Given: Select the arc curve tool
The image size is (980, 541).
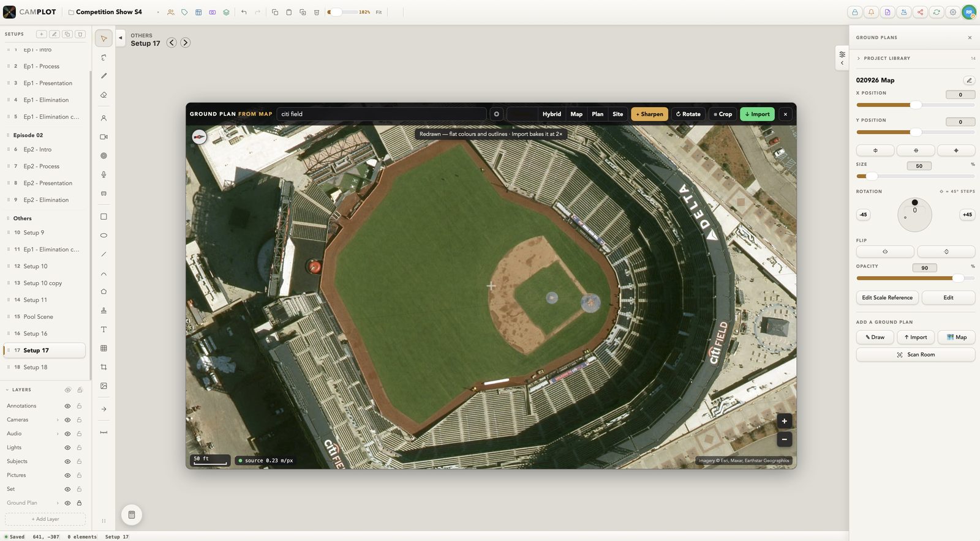Looking at the screenshot, I should (x=104, y=274).
